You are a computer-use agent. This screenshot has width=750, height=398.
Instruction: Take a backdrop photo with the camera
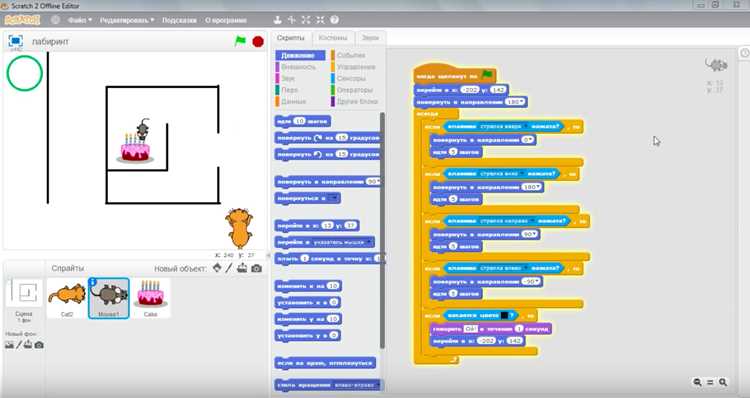pyautogui.click(x=39, y=344)
